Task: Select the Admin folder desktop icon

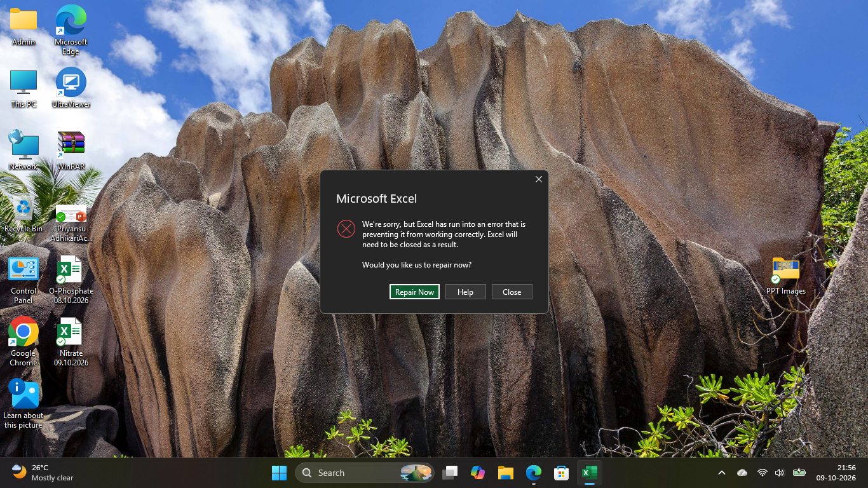Action: click(x=24, y=27)
